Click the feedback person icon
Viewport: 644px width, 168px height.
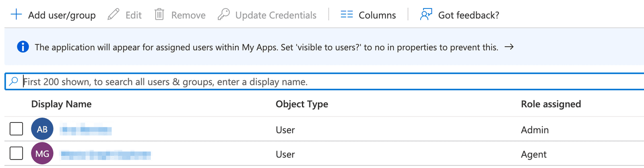pyautogui.click(x=426, y=15)
